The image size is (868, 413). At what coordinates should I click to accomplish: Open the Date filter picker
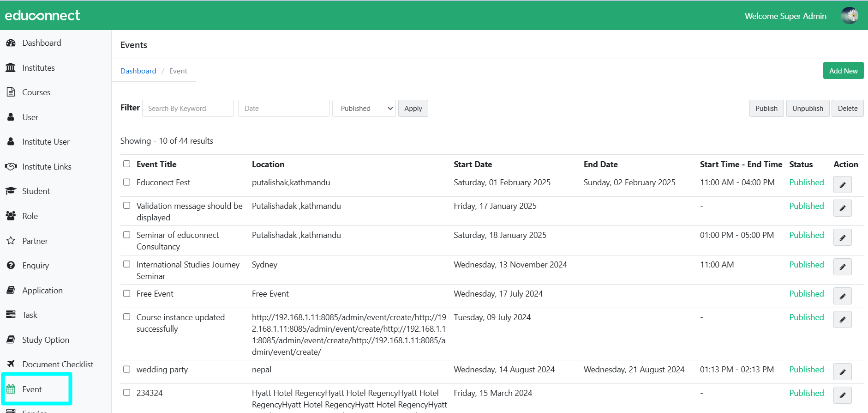pos(283,109)
